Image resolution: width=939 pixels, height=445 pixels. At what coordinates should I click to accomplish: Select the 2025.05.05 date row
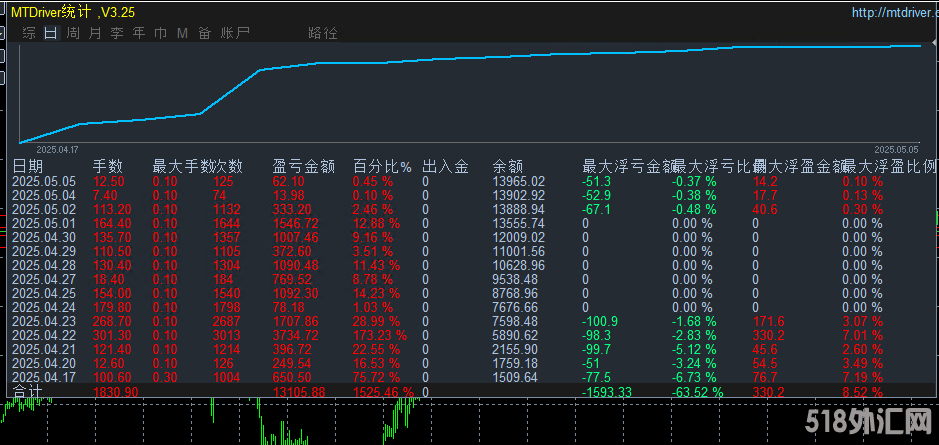(44, 181)
